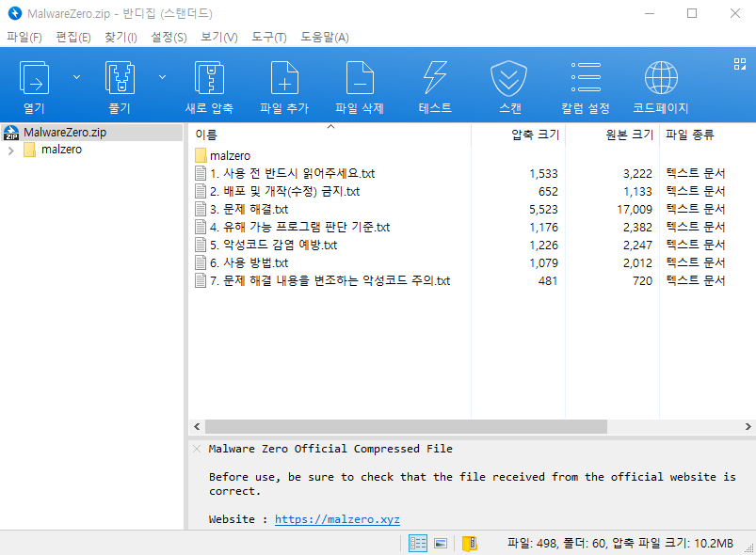
Task: Click original size 720 cell
Action: pos(642,281)
